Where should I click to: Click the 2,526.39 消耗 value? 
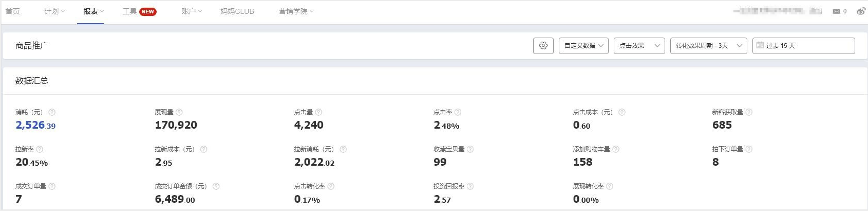(35, 125)
